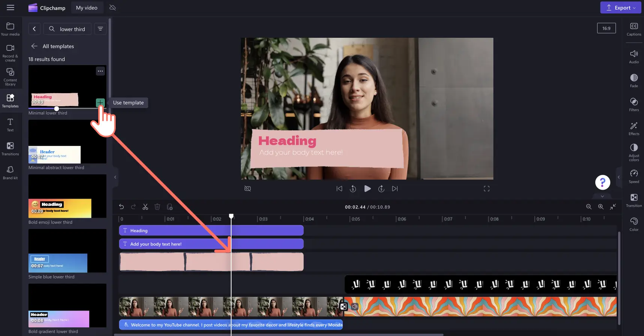Click green plus Use template button
644x336 pixels.
[100, 103]
